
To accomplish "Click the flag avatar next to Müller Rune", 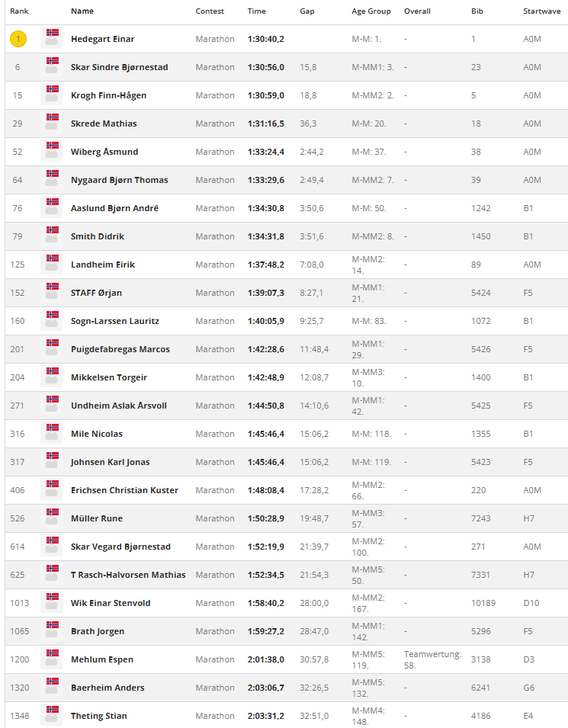I will (x=52, y=518).
